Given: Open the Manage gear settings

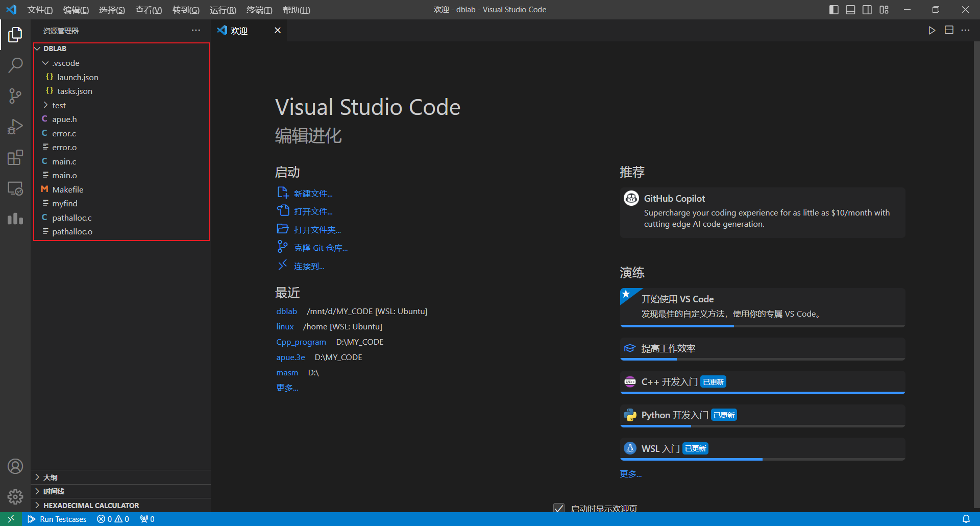Looking at the screenshot, I should [x=15, y=496].
